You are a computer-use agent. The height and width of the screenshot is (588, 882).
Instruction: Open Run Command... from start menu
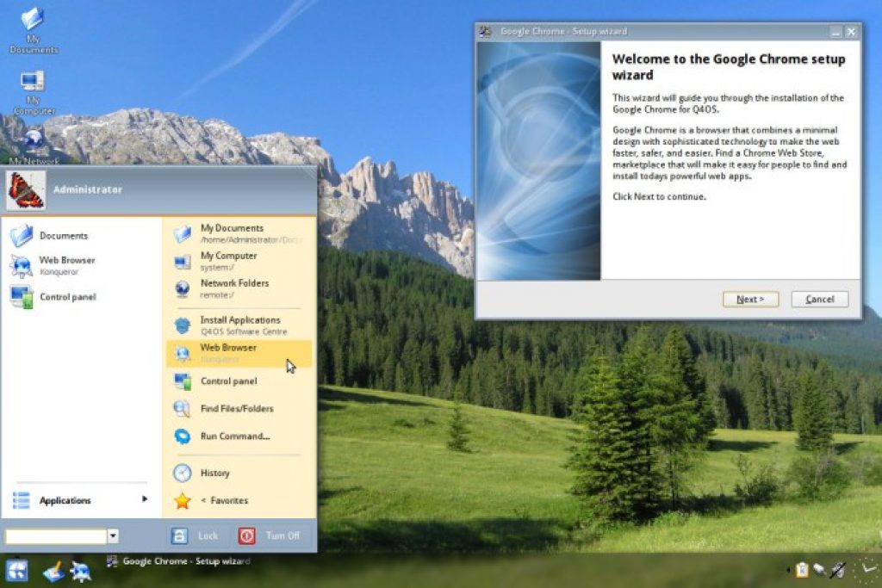[x=239, y=436]
